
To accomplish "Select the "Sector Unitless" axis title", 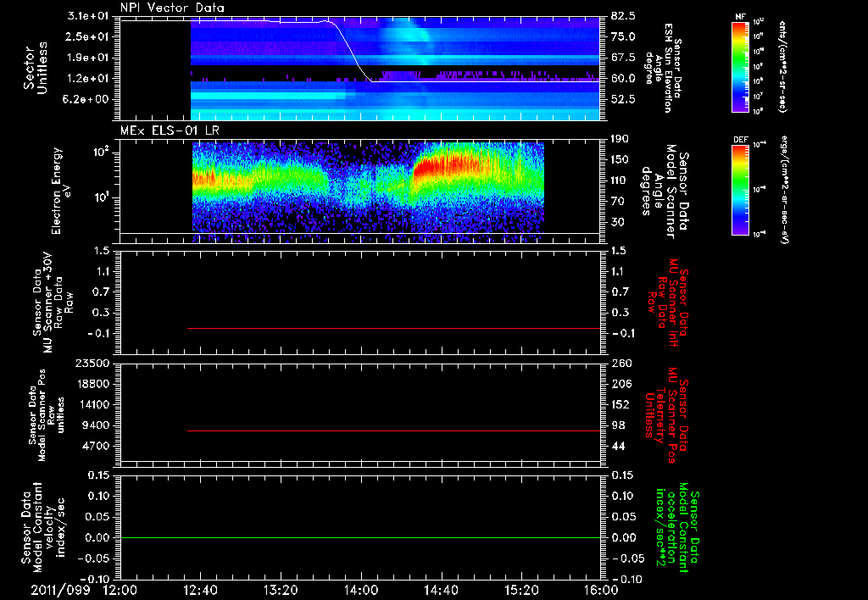I will tap(36, 68).
